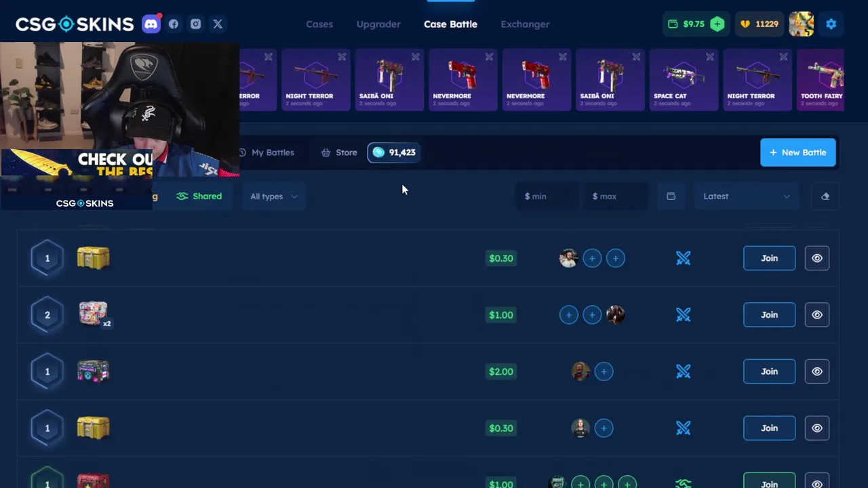
Task: Click the CSGOSKINS logo in header
Action: (x=75, y=24)
